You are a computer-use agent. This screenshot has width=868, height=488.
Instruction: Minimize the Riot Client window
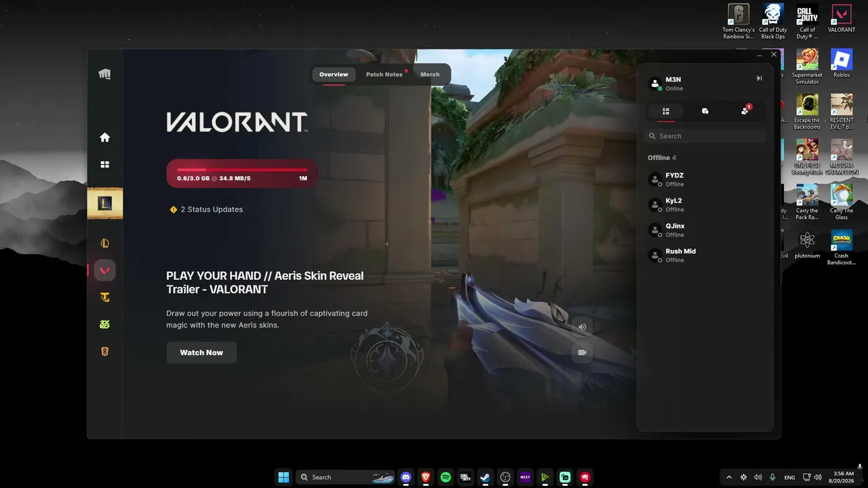coord(759,55)
